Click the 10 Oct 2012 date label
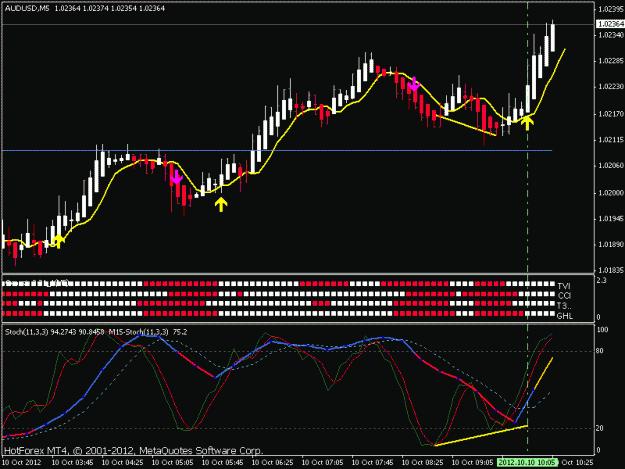625x469 pixels. [22, 463]
